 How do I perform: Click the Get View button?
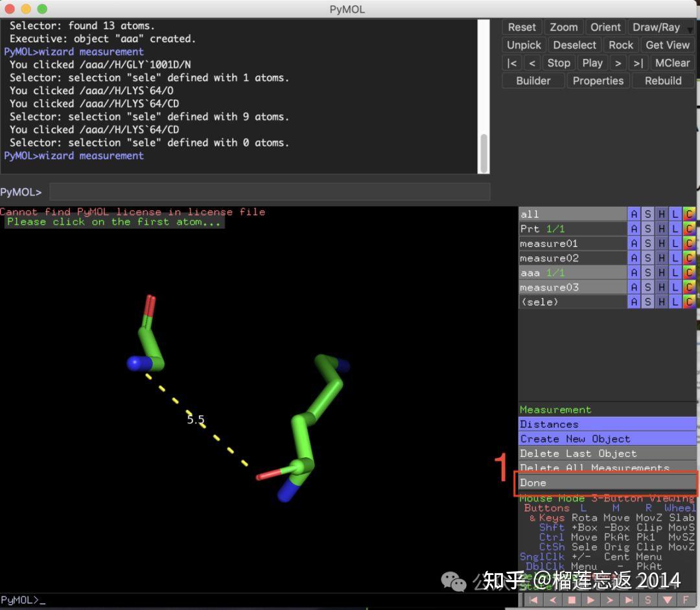(668, 45)
